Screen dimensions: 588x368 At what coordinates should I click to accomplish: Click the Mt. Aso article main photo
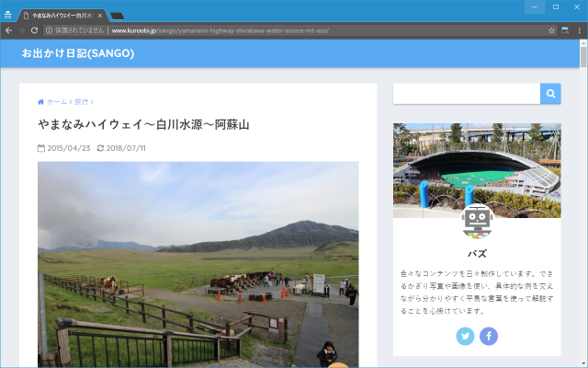(198, 264)
